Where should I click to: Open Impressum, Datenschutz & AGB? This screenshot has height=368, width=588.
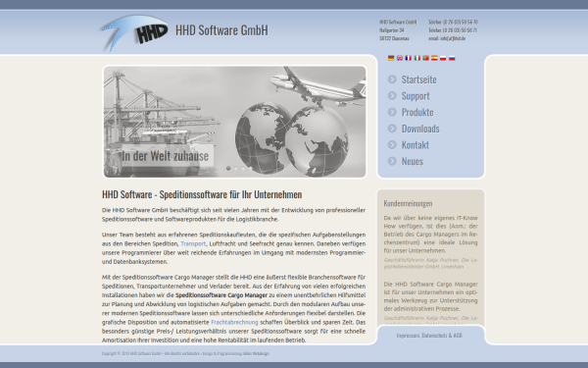click(x=429, y=336)
